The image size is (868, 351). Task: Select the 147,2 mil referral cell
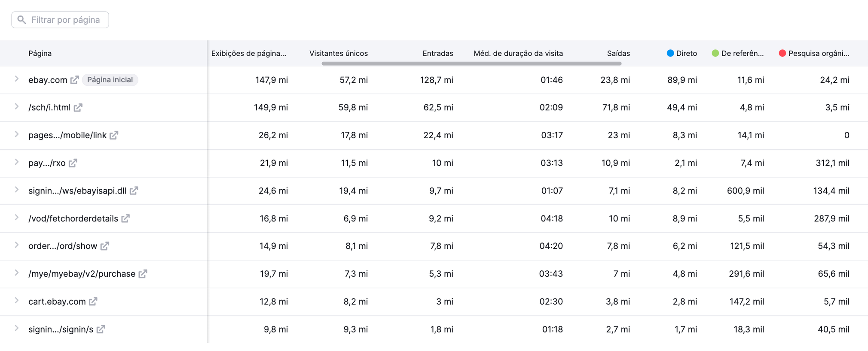tap(747, 302)
